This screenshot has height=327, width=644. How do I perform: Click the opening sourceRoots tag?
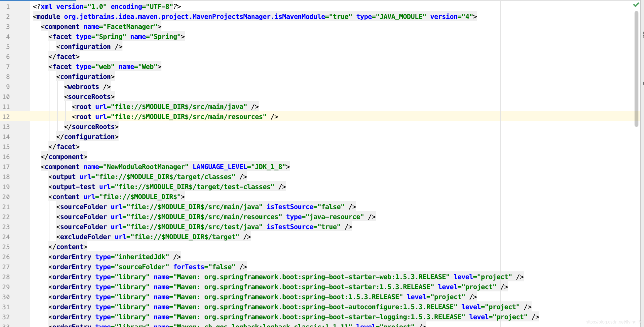pos(89,97)
